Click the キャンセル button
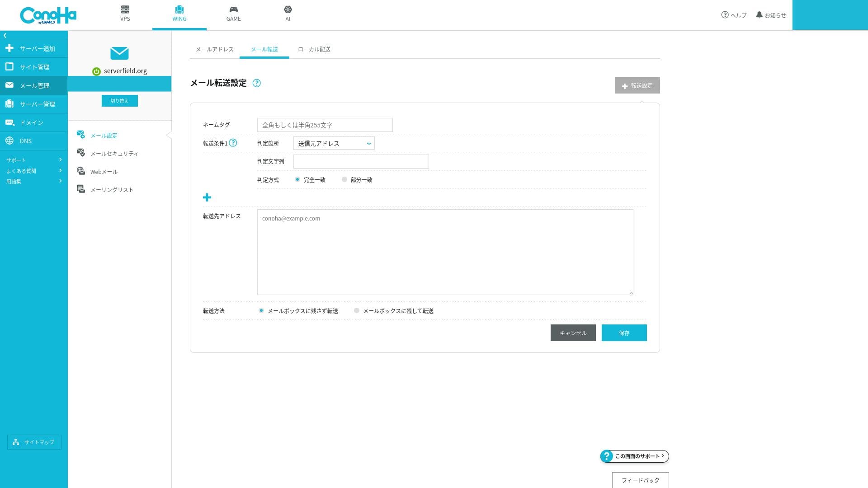This screenshot has height=488, width=868. point(573,333)
